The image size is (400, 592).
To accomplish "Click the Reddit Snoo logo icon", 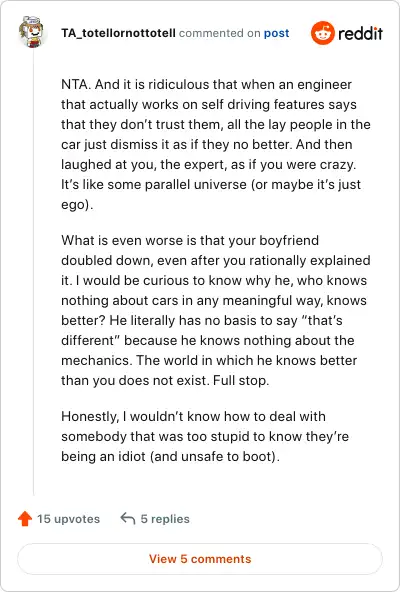I will click(323, 33).
